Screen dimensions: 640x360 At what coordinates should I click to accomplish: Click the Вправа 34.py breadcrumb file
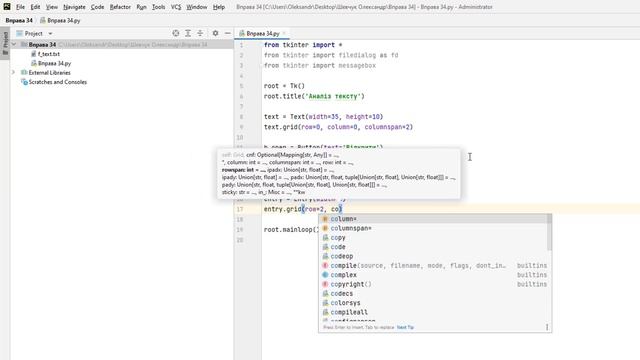point(60,20)
